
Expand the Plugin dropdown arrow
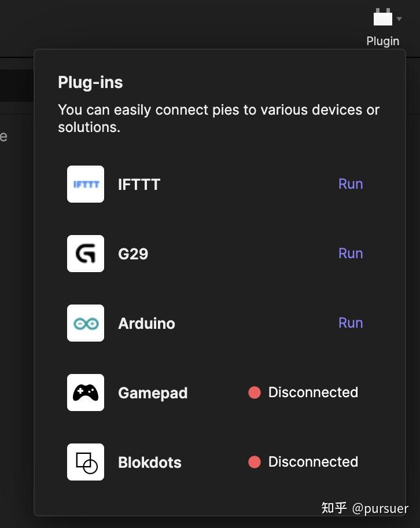click(399, 19)
